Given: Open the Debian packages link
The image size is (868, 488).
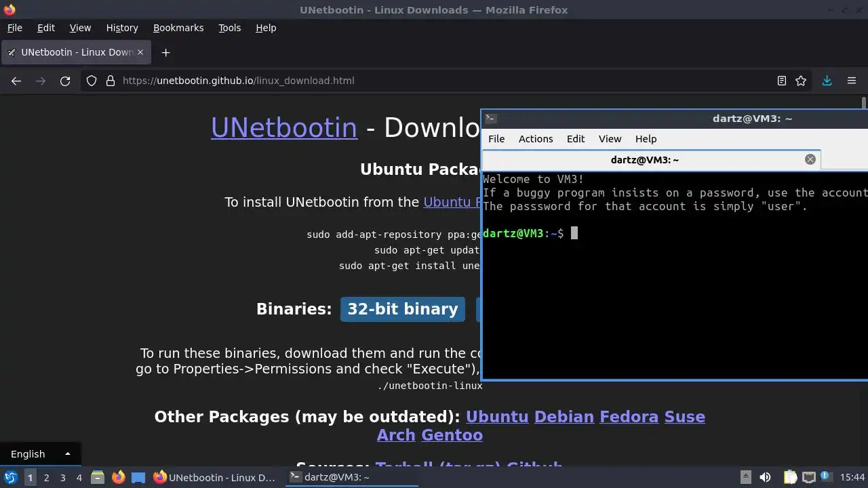Looking at the screenshot, I should pos(564,417).
